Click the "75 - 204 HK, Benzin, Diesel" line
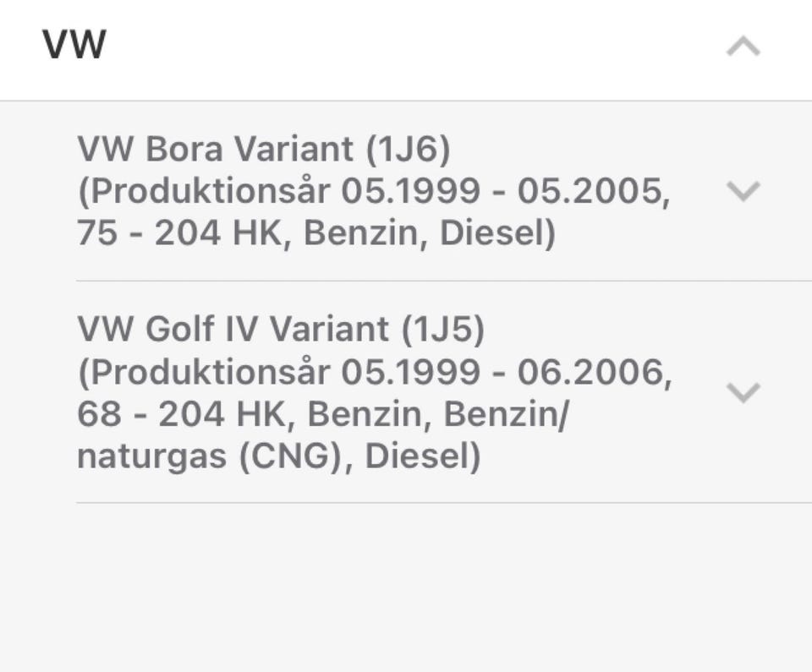 [x=315, y=234]
